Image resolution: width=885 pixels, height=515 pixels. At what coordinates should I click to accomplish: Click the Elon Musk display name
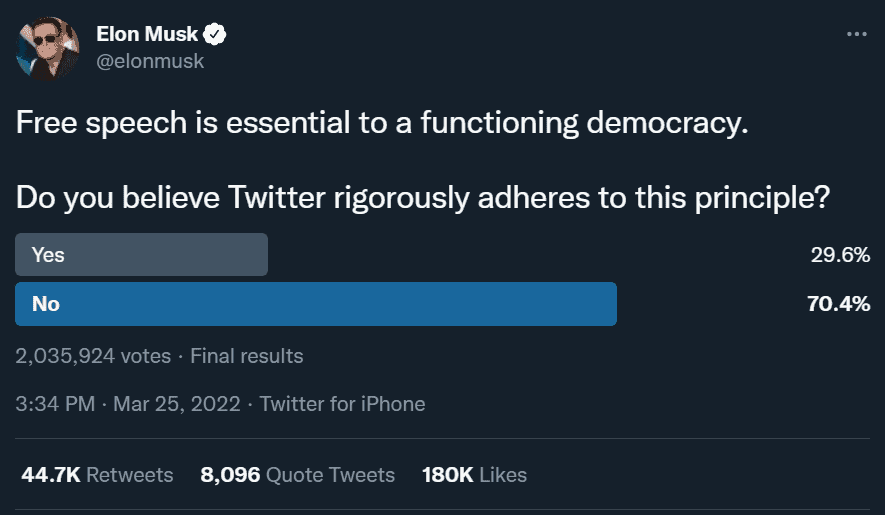point(147,34)
